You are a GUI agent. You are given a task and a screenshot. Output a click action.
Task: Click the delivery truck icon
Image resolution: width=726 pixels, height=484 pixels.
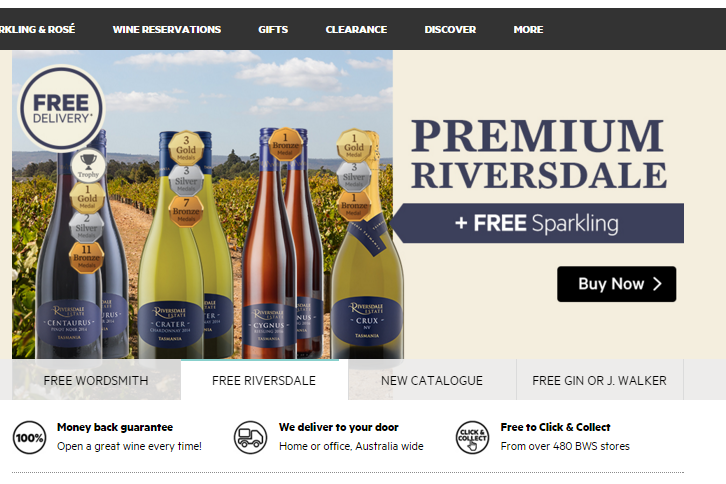pos(250,437)
